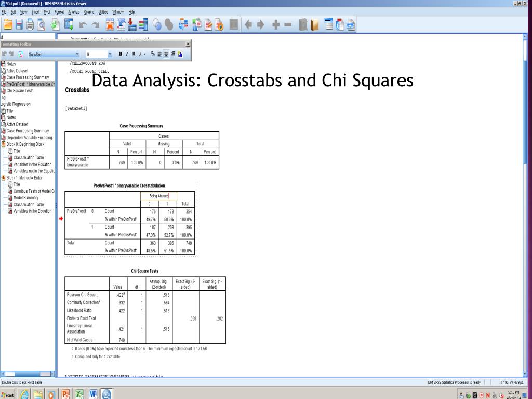
Task: Click the Collapse minus icon in toolbar
Action: pyautogui.click(x=287, y=24)
